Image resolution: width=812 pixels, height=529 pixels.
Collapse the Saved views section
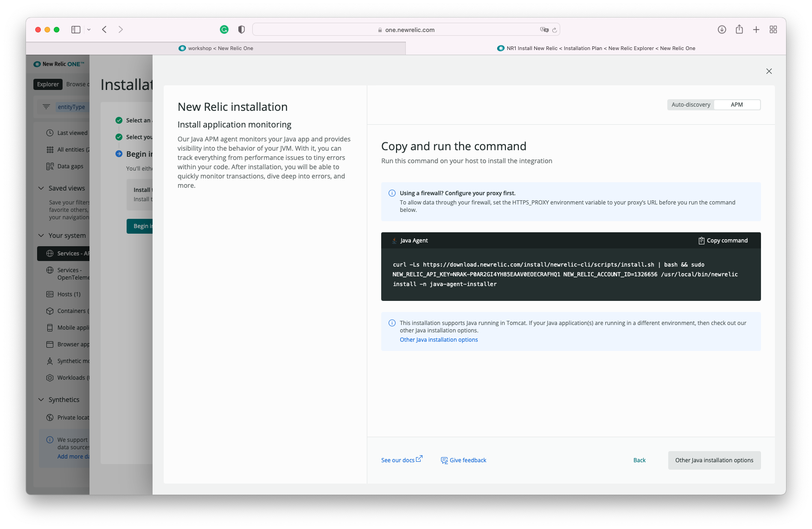coord(41,188)
